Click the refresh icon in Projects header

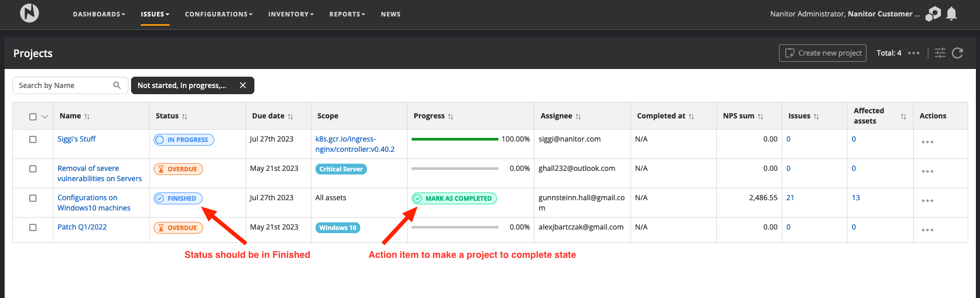pyautogui.click(x=957, y=53)
